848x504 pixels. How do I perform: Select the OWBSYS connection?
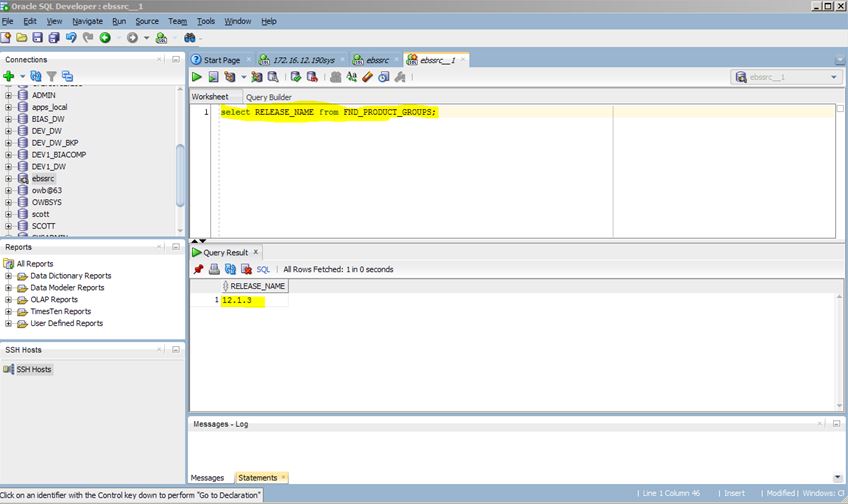(47, 202)
